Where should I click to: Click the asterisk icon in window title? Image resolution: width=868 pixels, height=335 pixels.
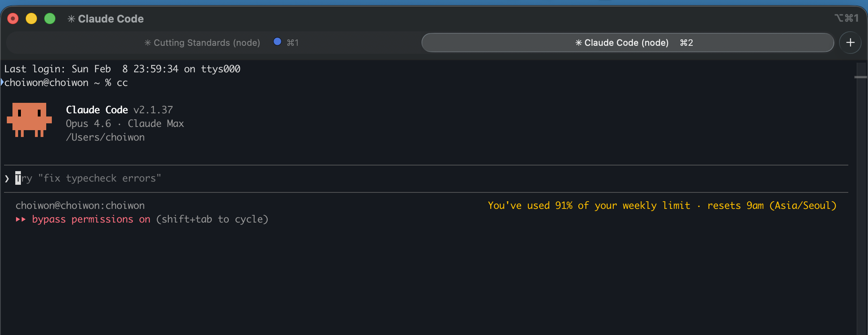(71, 19)
